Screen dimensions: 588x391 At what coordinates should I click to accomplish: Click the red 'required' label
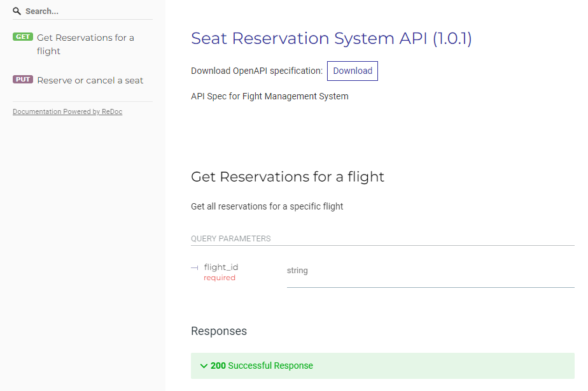pyautogui.click(x=220, y=278)
